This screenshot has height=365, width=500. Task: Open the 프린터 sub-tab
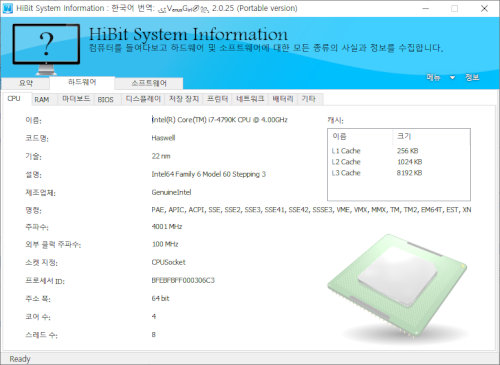click(x=217, y=99)
